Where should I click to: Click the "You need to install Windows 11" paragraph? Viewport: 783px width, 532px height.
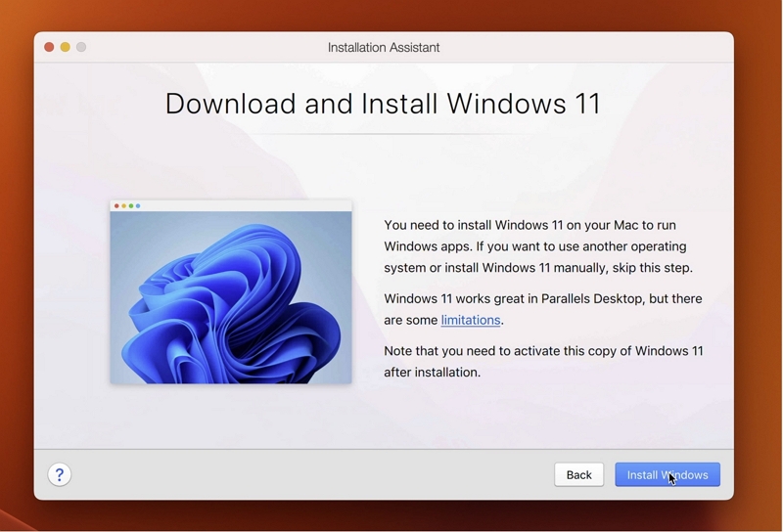tap(538, 246)
